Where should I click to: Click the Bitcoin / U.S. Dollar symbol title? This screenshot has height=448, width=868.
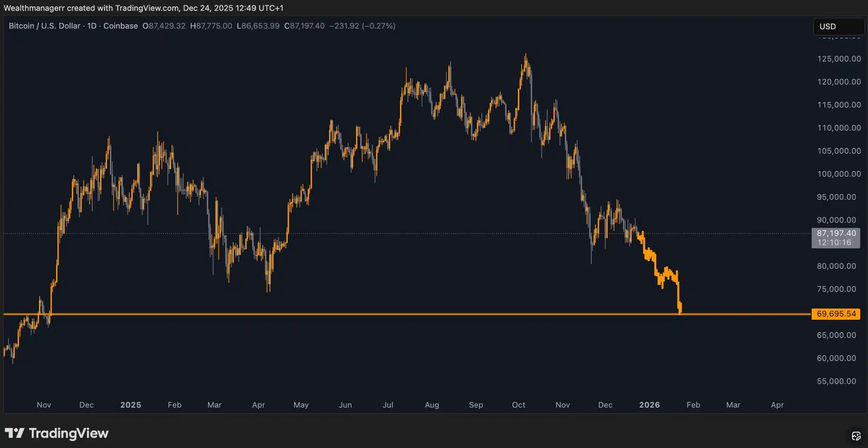click(44, 26)
